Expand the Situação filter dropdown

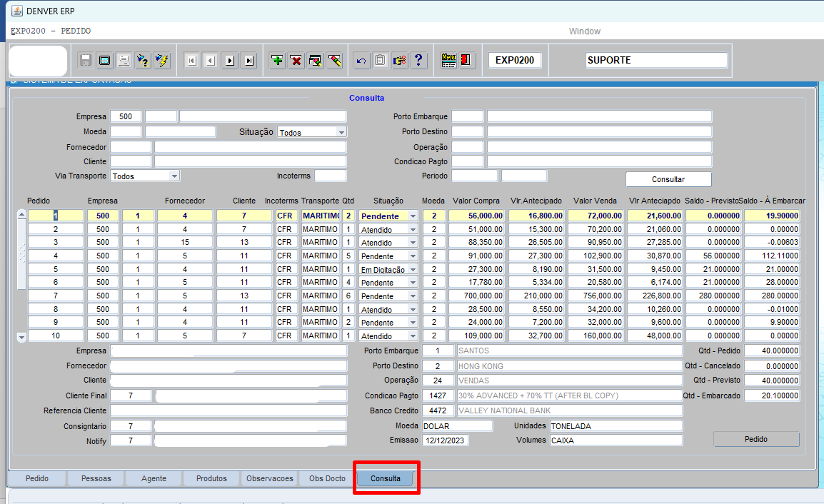click(341, 132)
